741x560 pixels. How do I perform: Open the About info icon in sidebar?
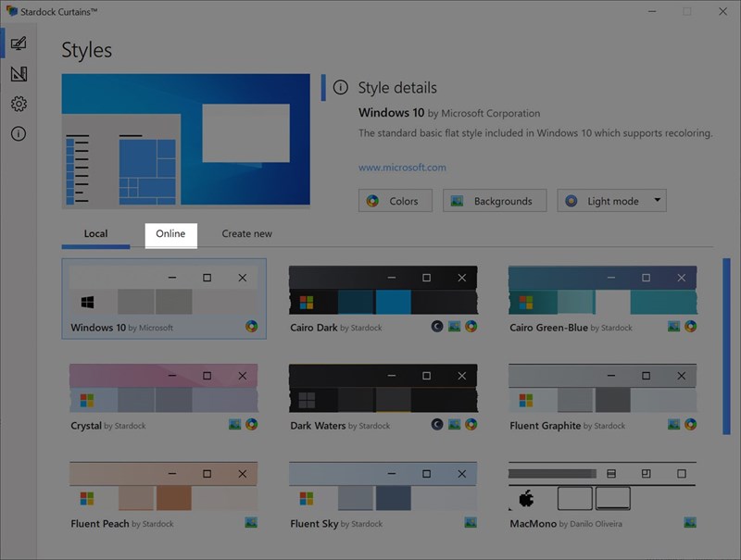(19, 134)
